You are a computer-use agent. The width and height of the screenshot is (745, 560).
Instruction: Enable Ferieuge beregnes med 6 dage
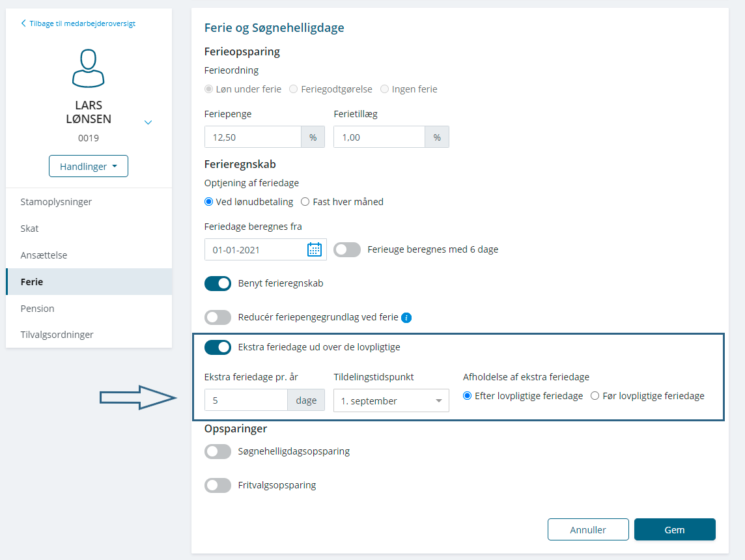[347, 249]
